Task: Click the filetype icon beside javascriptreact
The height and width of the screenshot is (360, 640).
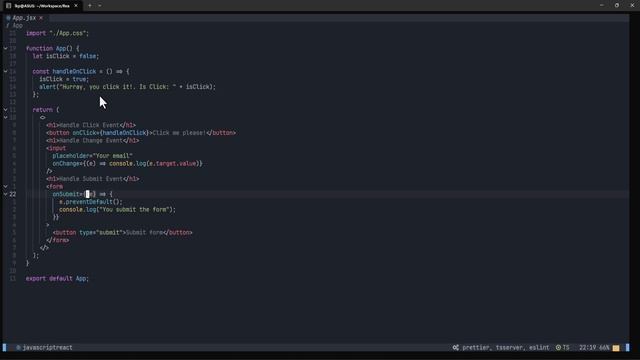Action: click(x=18, y=347)
